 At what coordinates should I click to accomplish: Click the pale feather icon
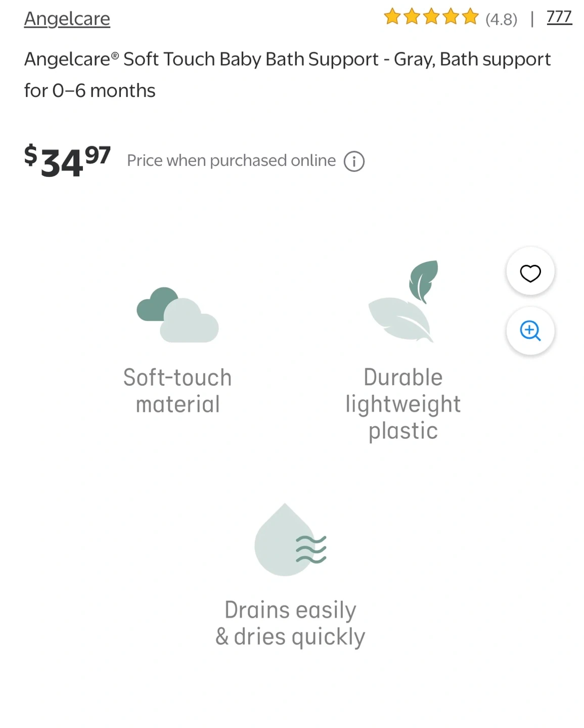399,320
